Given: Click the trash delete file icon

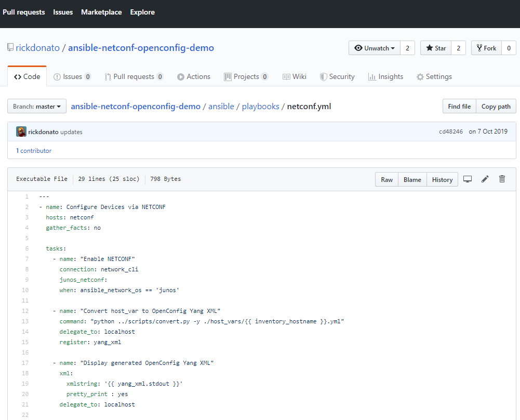Looking at the screenshot, I should coord(502,179).
